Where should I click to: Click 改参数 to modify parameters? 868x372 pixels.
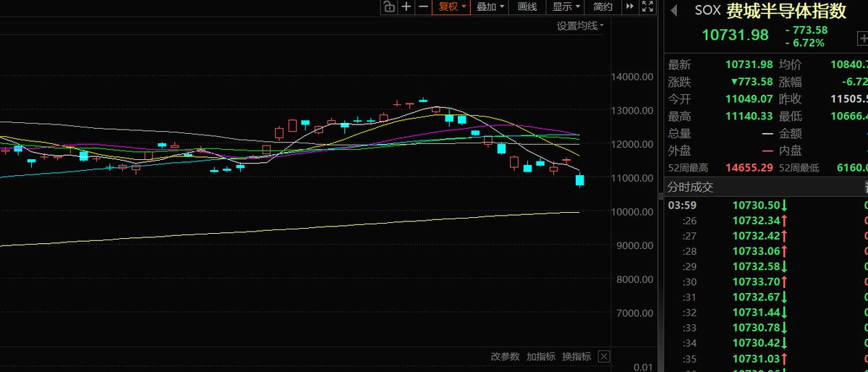(x=505, y=356)
